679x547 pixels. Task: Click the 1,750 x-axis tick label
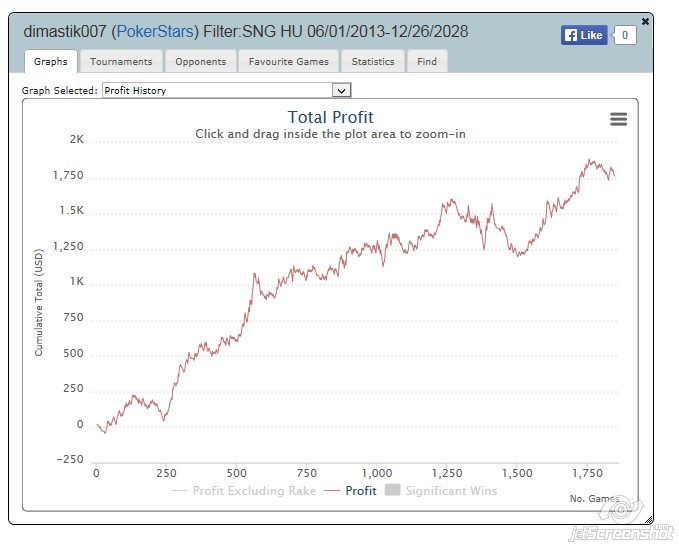pos(588,473)
